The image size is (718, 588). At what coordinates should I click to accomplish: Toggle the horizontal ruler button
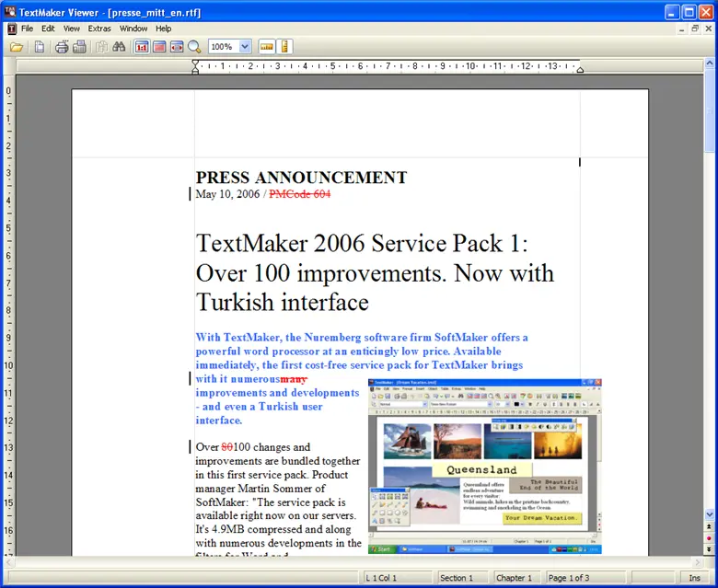coord(267,47)
